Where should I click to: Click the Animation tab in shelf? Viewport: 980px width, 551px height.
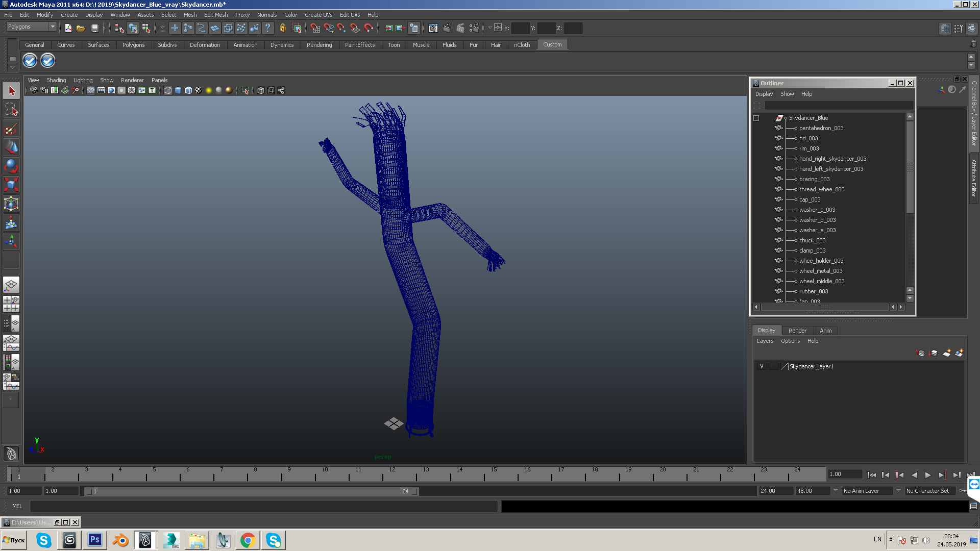point(245,44)
